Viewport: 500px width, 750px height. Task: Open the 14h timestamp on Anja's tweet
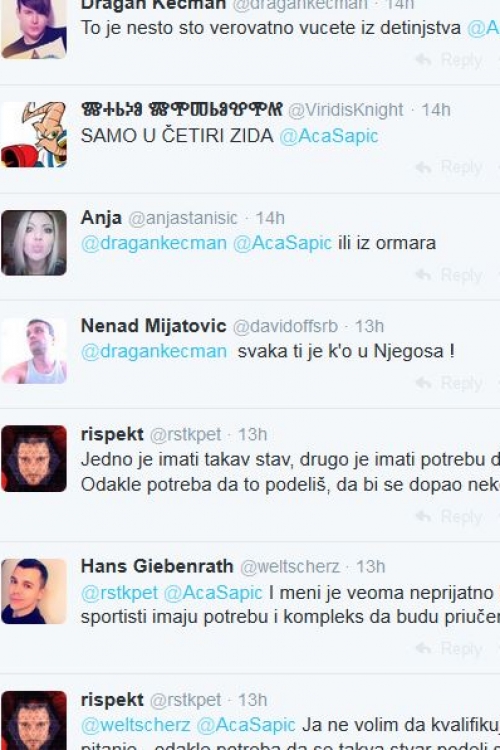coord(270,219)
